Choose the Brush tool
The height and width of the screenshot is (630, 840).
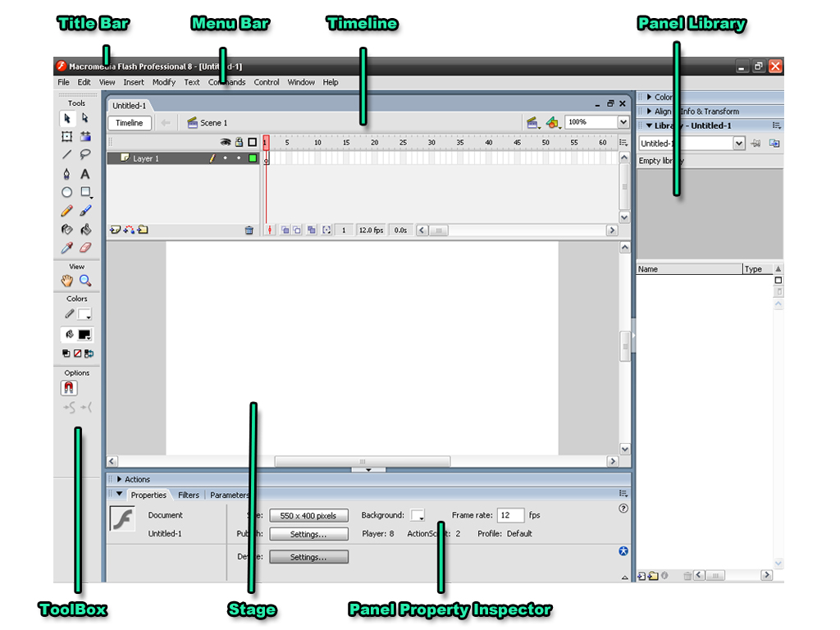click(x=85, y=211)
